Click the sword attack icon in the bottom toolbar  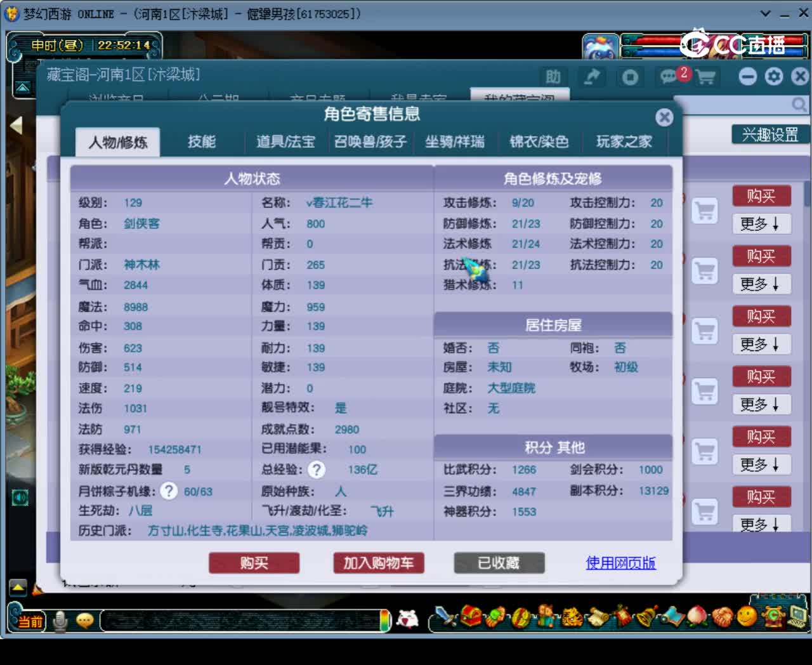(446, 616)
